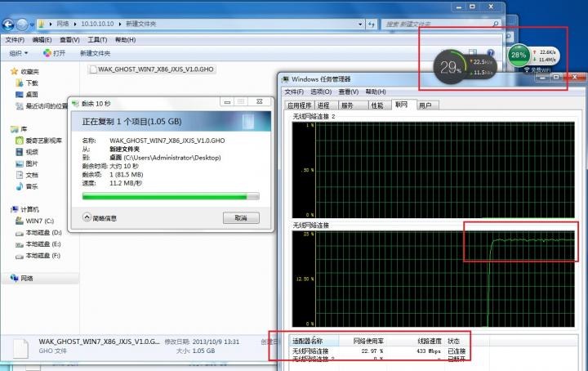588x371 pixels.
Task: Focus the Explorer search field
Action: pos(441,24)
